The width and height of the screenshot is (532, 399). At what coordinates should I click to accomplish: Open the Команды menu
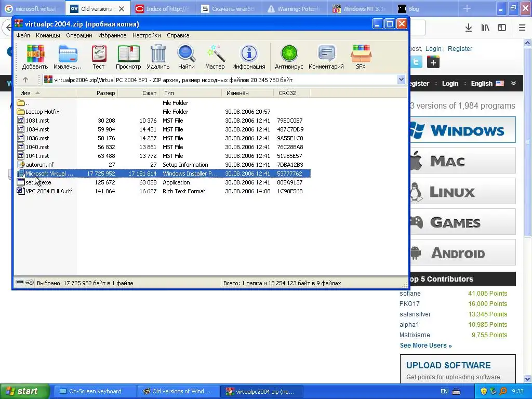pyautogui.click(x=48, y=35)
